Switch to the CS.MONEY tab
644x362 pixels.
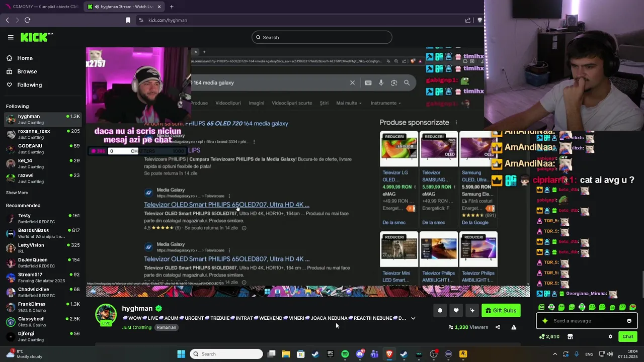(41, 7)
